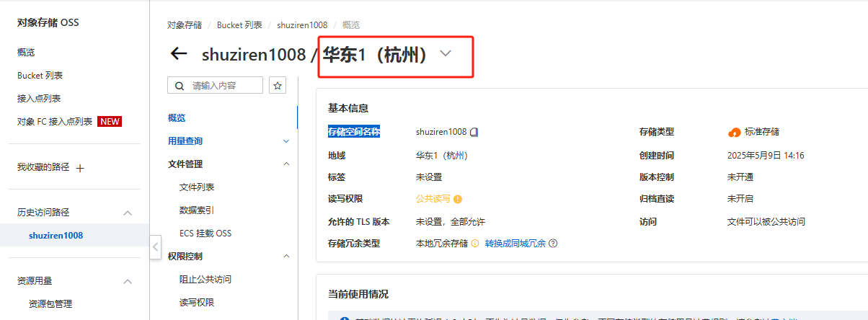The height and width of the screenshot is (320, 868).
Task: Collapse the 权限控制 section
Action: (x=286, y=256)
